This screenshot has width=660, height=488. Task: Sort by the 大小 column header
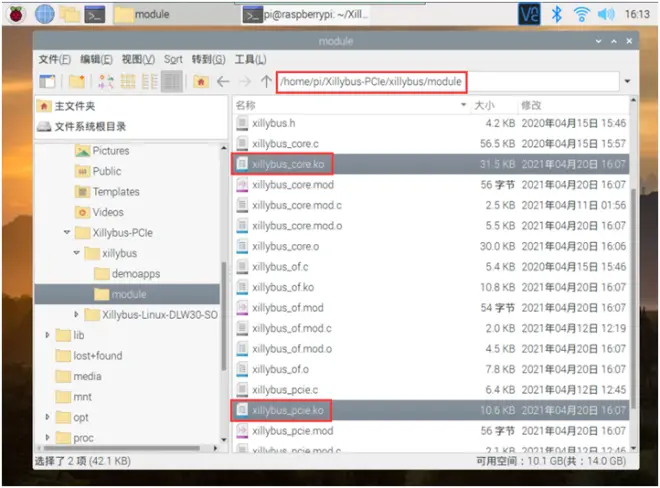click(x=493, y=105)
